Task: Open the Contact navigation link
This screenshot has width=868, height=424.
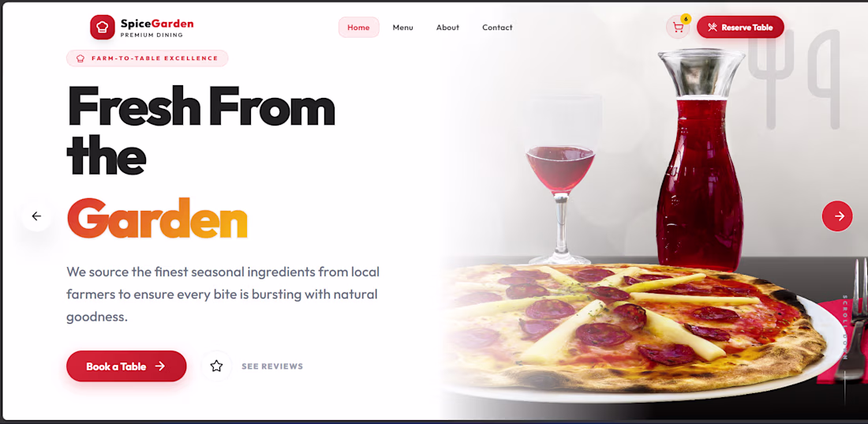Action: [x=497, y=27]
